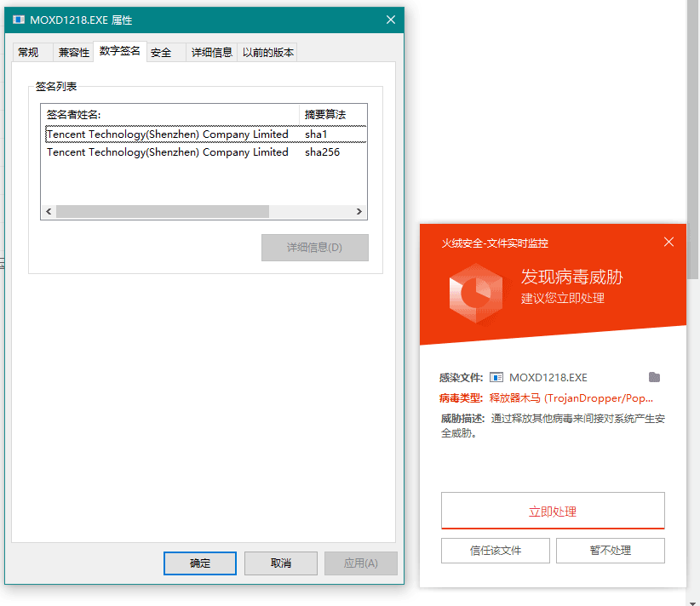Switch to the 安全 tab
Image resolution: width=700 pixels, height=606 pixels.
(162, 52)
